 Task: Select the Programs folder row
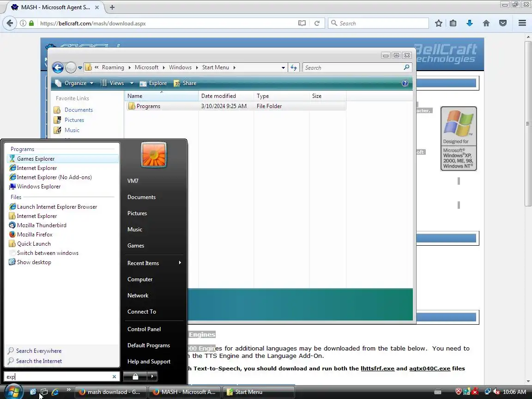pos(236,106)
